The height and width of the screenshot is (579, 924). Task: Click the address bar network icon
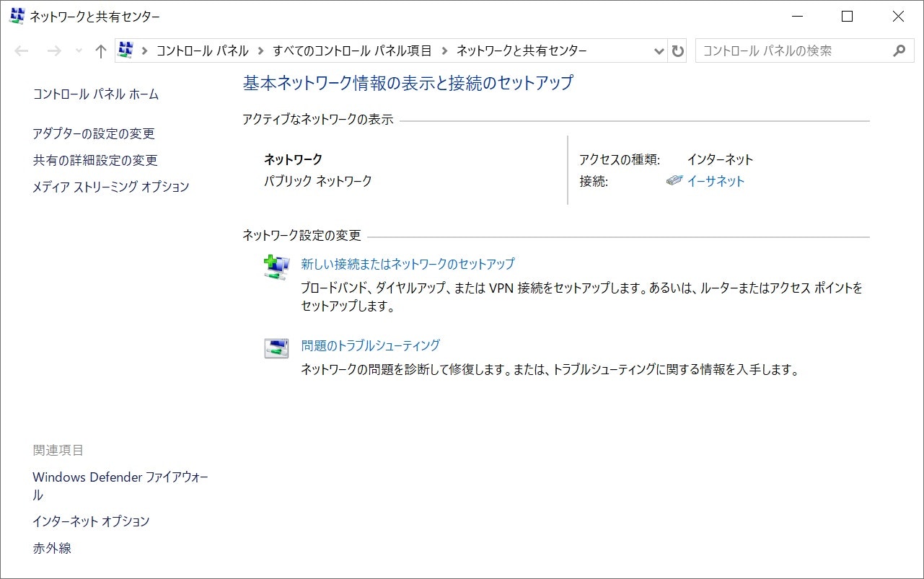click(x=126, y=50)
